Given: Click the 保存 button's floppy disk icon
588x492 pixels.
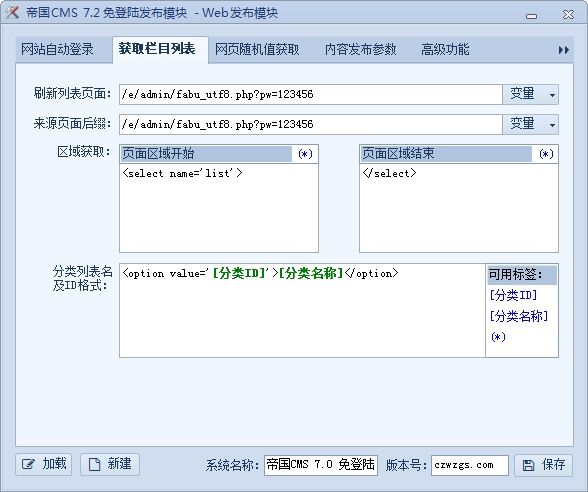Looking at the screenshot, I should point(528,465).
